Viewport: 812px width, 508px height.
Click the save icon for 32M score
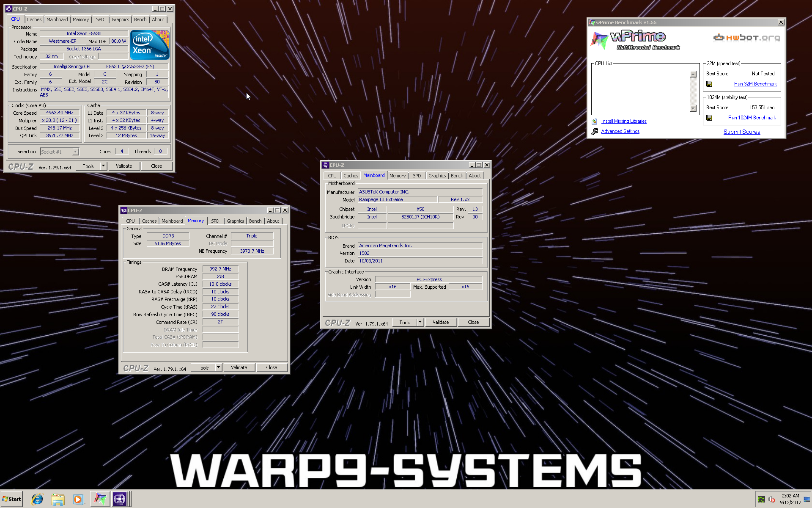tap(709, 84)
